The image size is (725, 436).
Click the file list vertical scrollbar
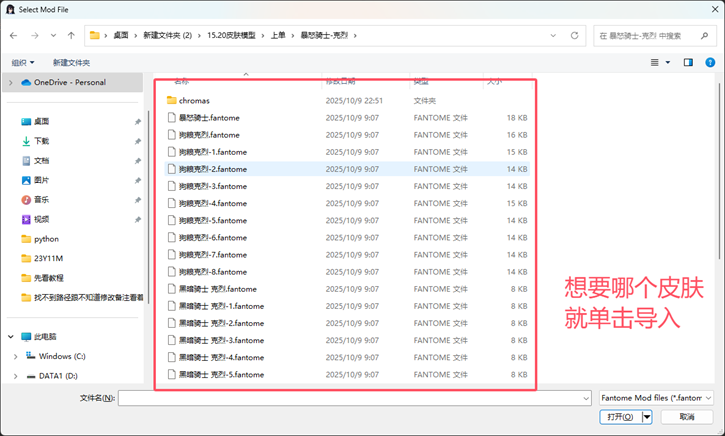click(720, 171)
